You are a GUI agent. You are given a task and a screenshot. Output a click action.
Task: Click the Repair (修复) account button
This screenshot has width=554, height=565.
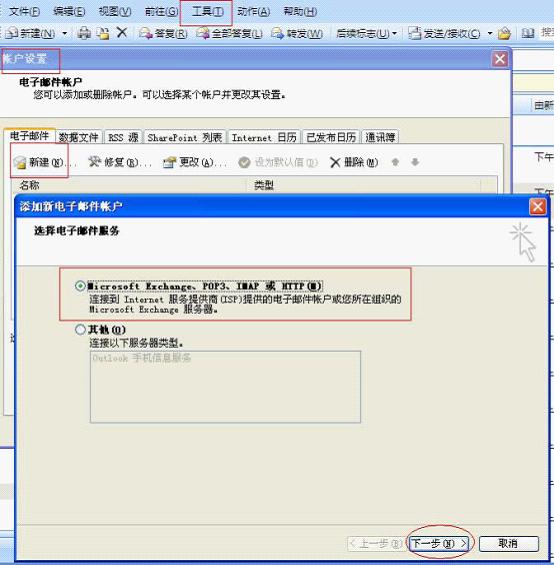click(x=120, y=162)
